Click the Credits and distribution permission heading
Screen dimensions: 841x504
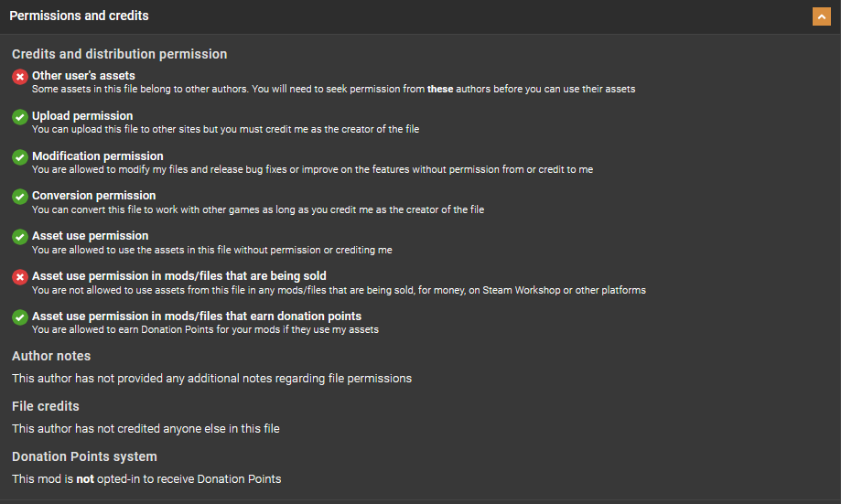pos(119,55)
